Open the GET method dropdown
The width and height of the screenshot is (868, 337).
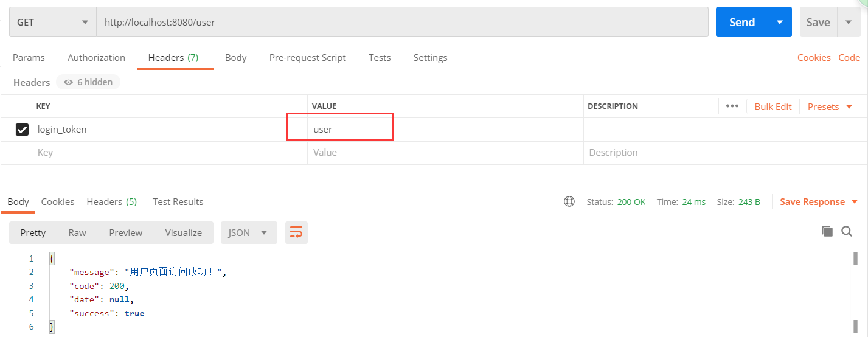click(52, 22)
